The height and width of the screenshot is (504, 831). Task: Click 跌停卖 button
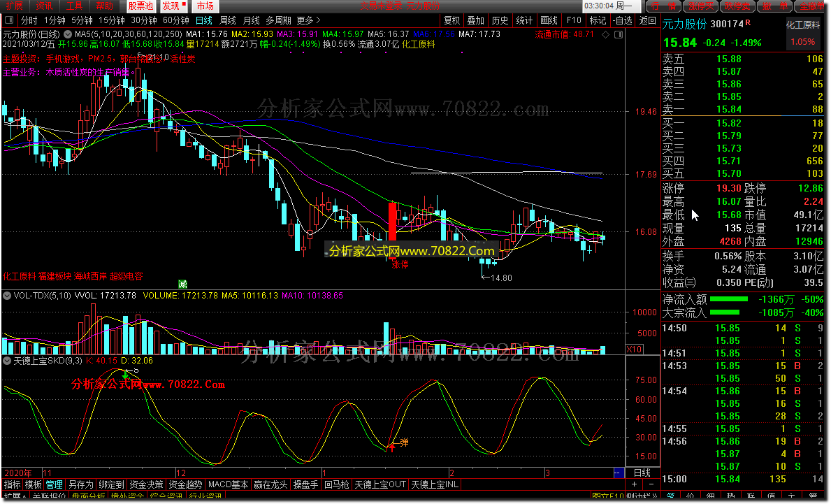(737, 6)
